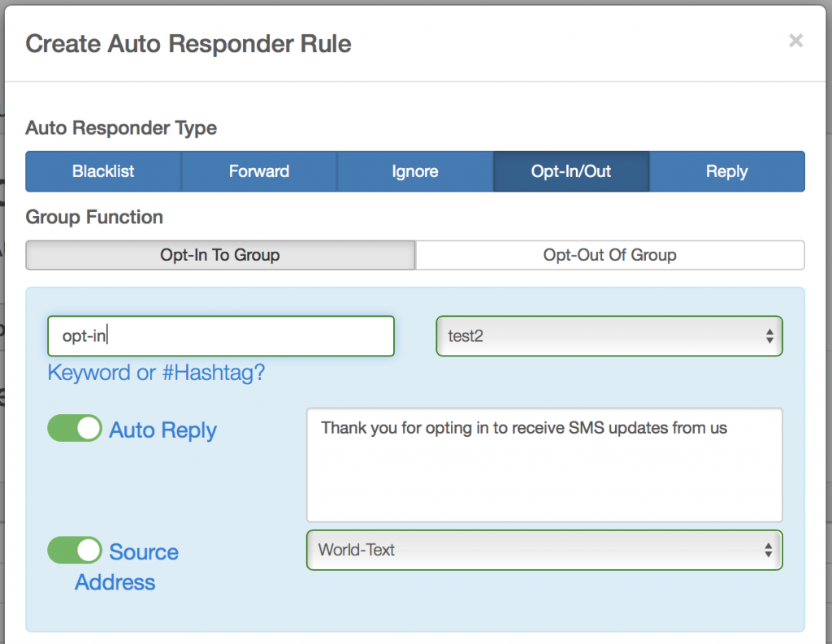Select Opt-Out Of Group function
The image size is (832, 644).
point(609,255)
